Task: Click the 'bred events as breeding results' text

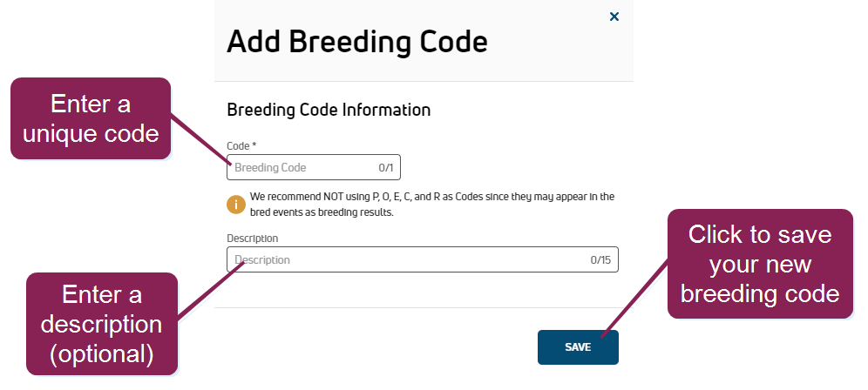Action: pos(322,213)
